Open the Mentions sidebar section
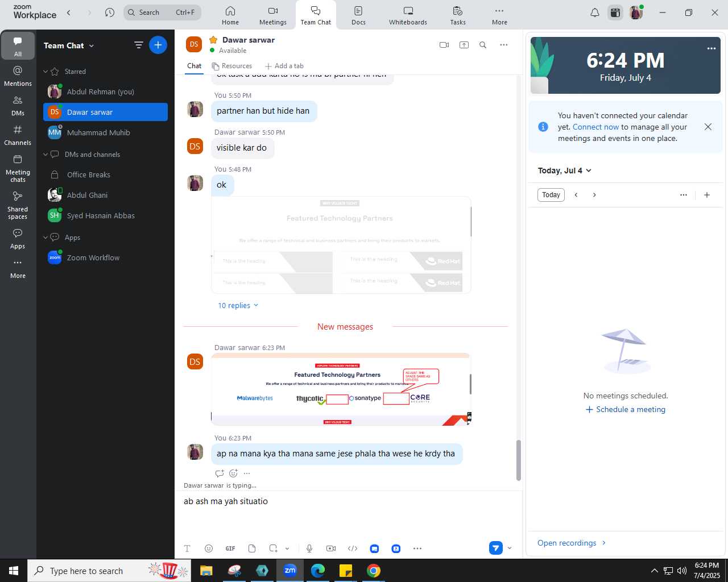 coord(18,76)
